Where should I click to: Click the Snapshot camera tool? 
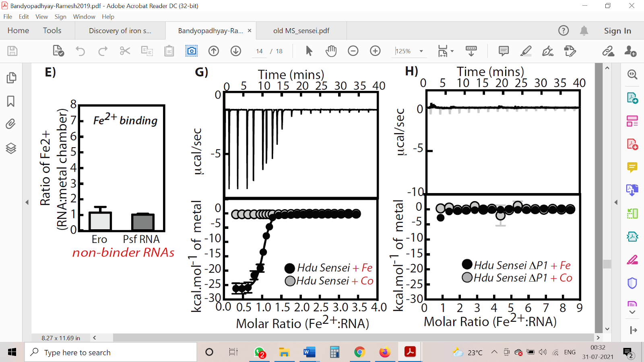(192, 51)
